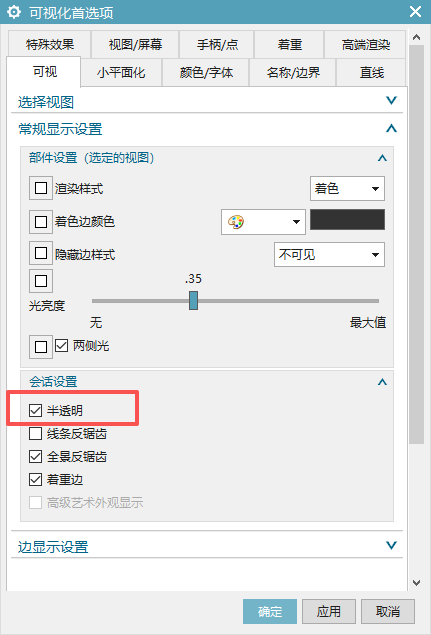Uncheck the 半透明 checkbox
Image resolution: width=431 pixels, height=635 pixels.
tap(35, 411)
